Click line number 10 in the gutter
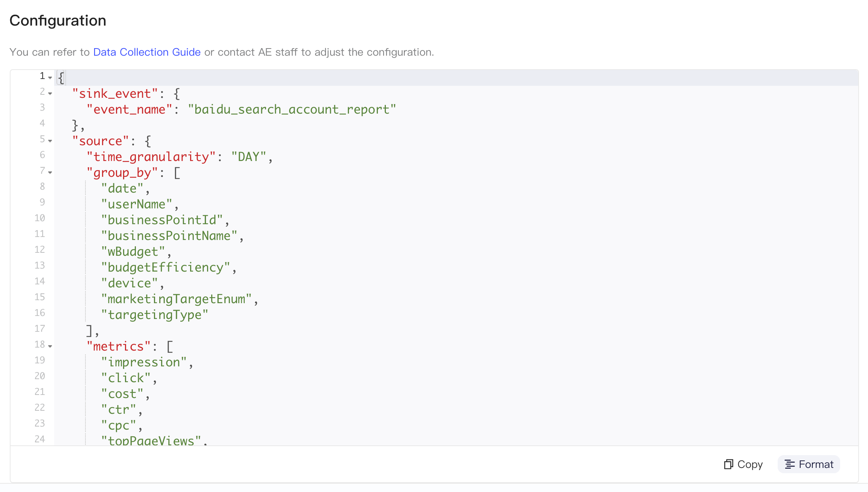868x492 pixels. (40, 218)
